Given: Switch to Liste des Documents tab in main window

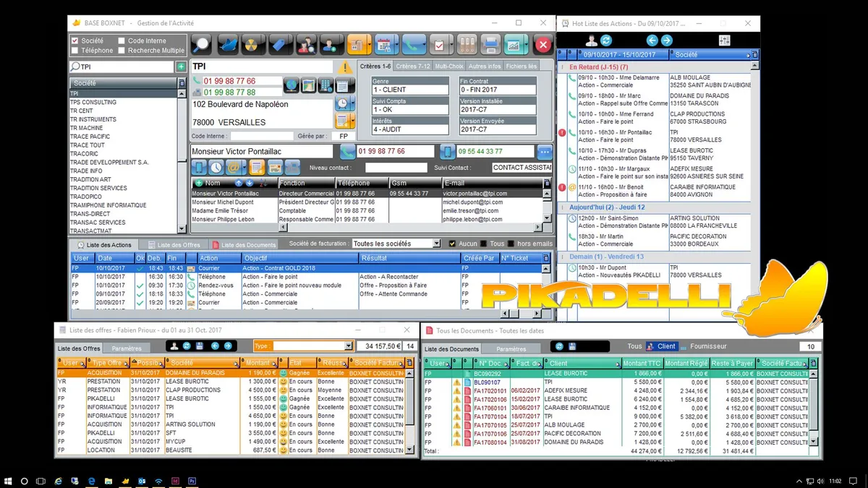Looking at the screenshot, I should pyautogui.click(x=244, y=244).
